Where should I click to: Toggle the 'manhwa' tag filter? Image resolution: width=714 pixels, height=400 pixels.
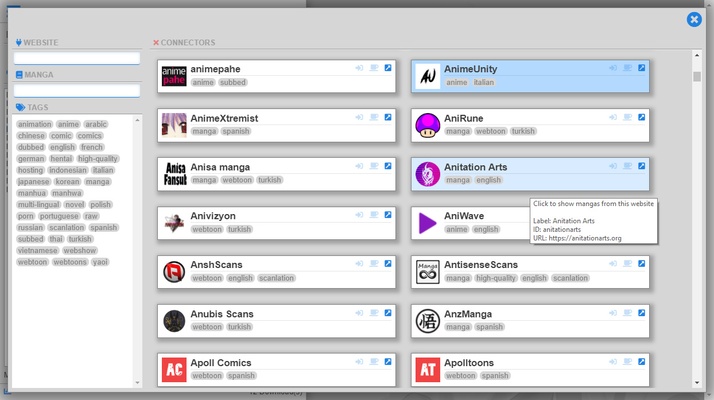66,193
